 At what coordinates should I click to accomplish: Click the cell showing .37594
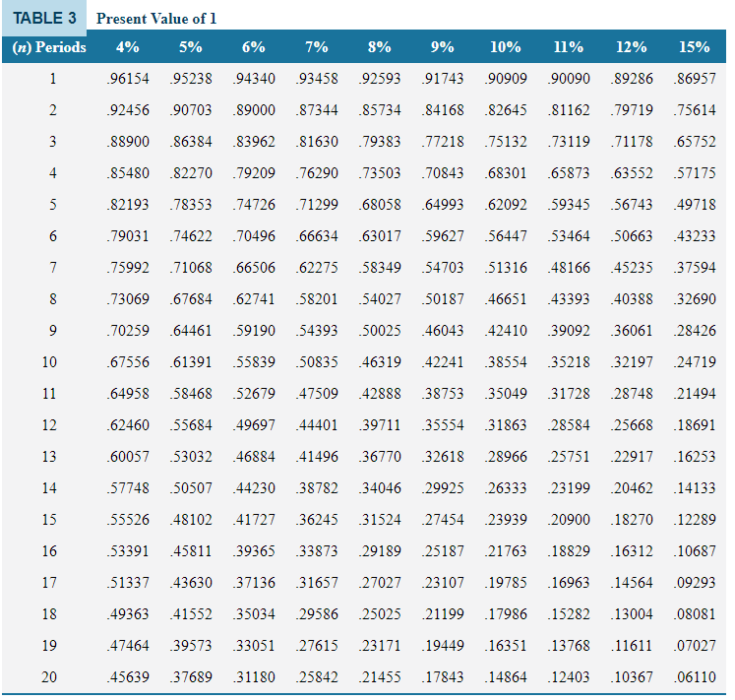click(695, 268)
